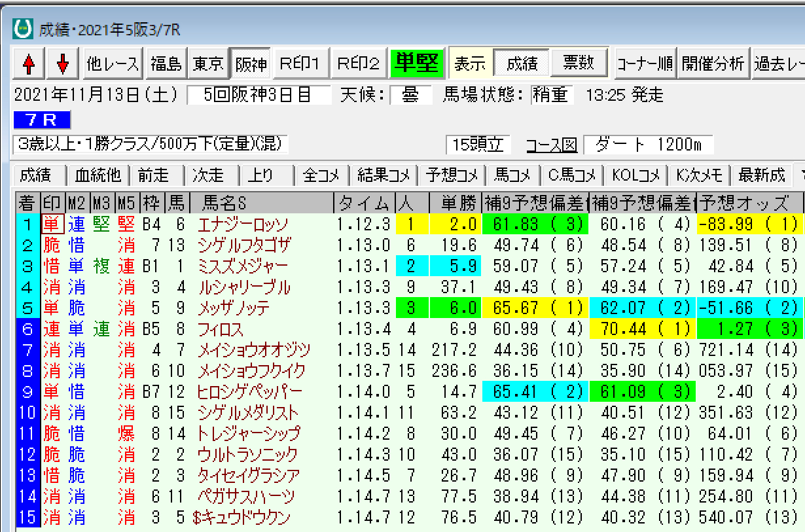The width and height of the screenshot is (805, 532).
Task: Click the yellow 2.0 win odds cell
Action: tap(455, 224)
